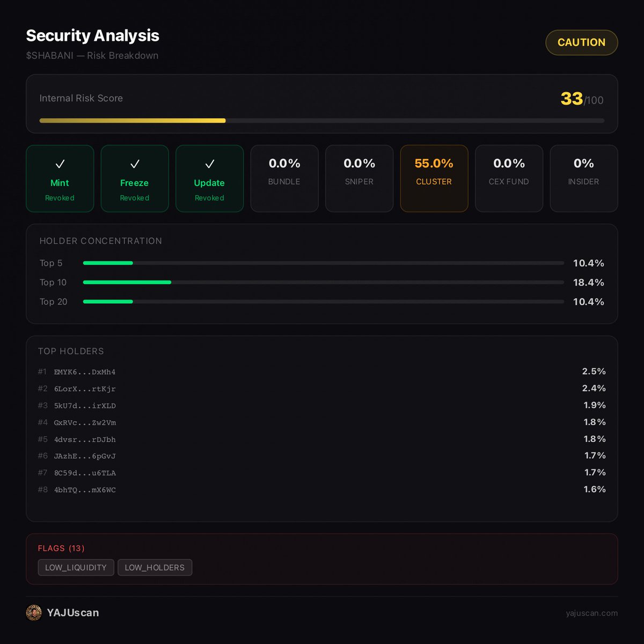The image size is (644, 644).
Task: Click the LOW_HOLDERS flag tag
Action: pyautogui.click(x=155, y=567)
